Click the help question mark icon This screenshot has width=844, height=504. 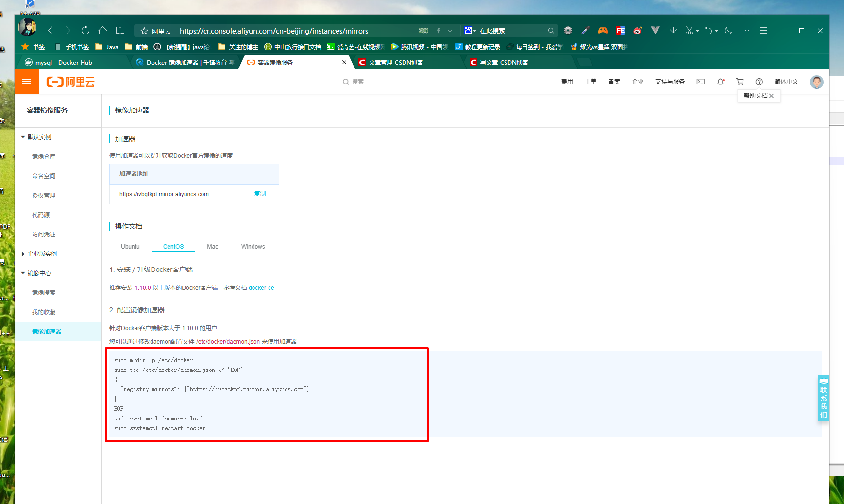pyautogui.click(x=759, y=82)
